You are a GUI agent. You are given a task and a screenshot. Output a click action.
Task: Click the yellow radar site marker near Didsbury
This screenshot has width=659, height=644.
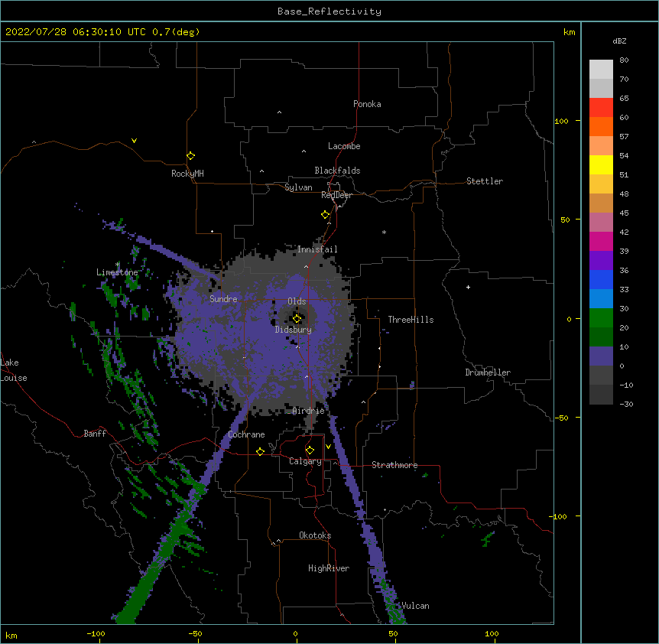pos(297,318)
